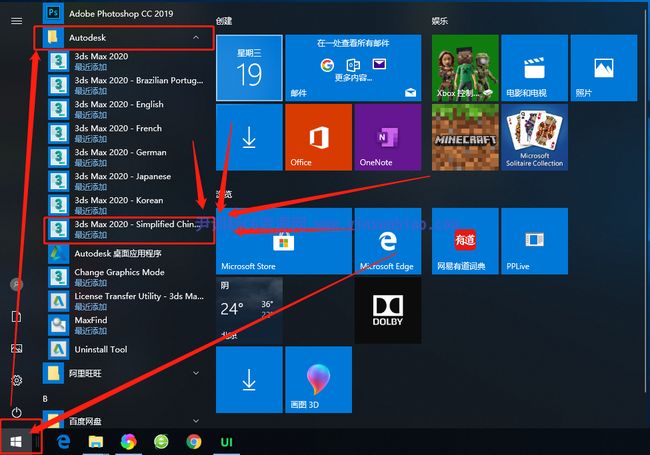
Task: Open File Explorer from the taskbar
Action: [96, 442]
